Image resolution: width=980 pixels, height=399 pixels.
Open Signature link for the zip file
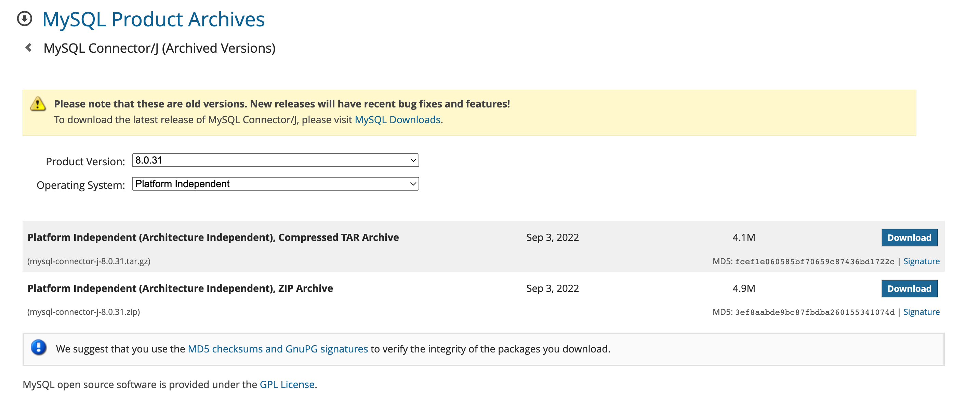[x=921, y=312]
